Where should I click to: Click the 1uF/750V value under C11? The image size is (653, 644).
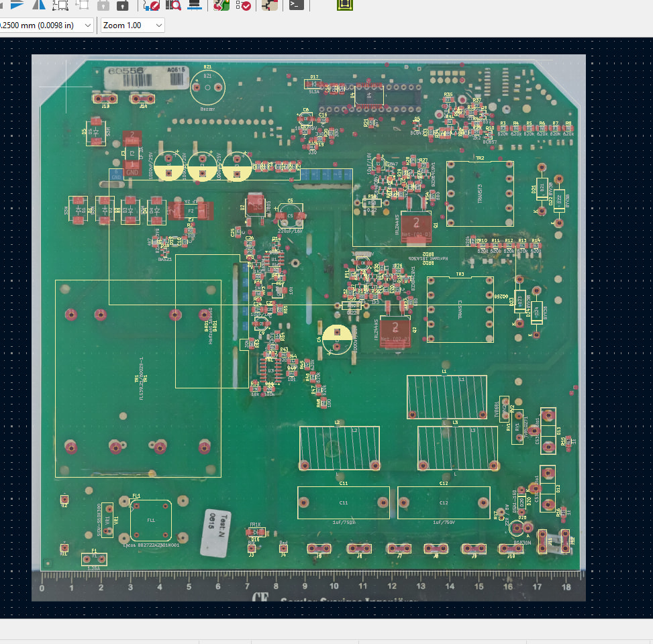click(344, 523)
